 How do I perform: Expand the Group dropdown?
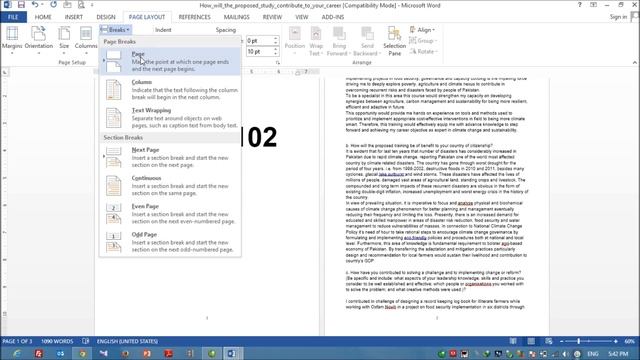click(x=422, y=41)
